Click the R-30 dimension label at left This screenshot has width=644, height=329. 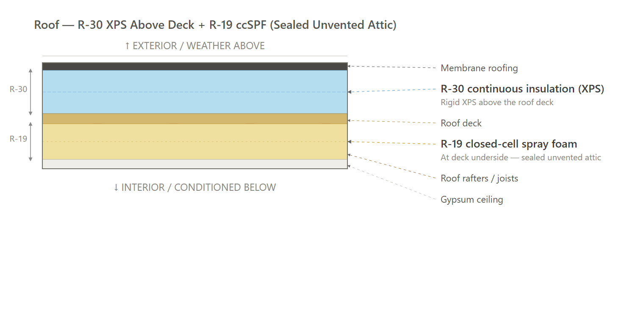18,89
